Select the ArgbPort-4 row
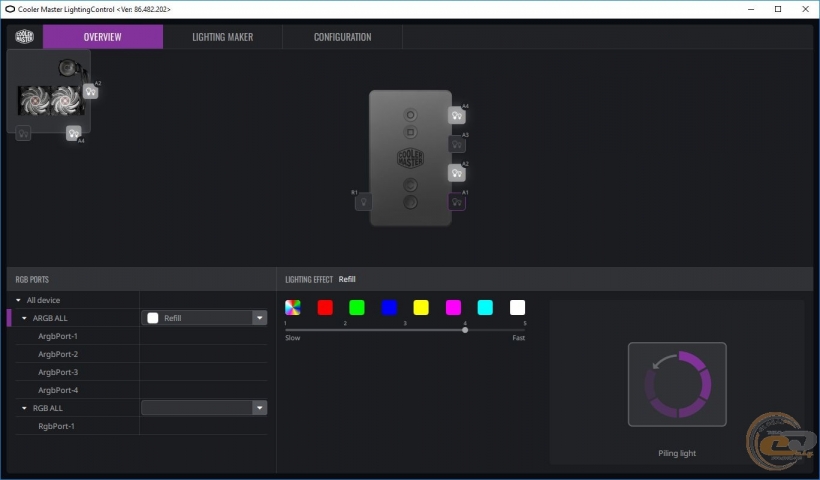 tap(141, 390)
